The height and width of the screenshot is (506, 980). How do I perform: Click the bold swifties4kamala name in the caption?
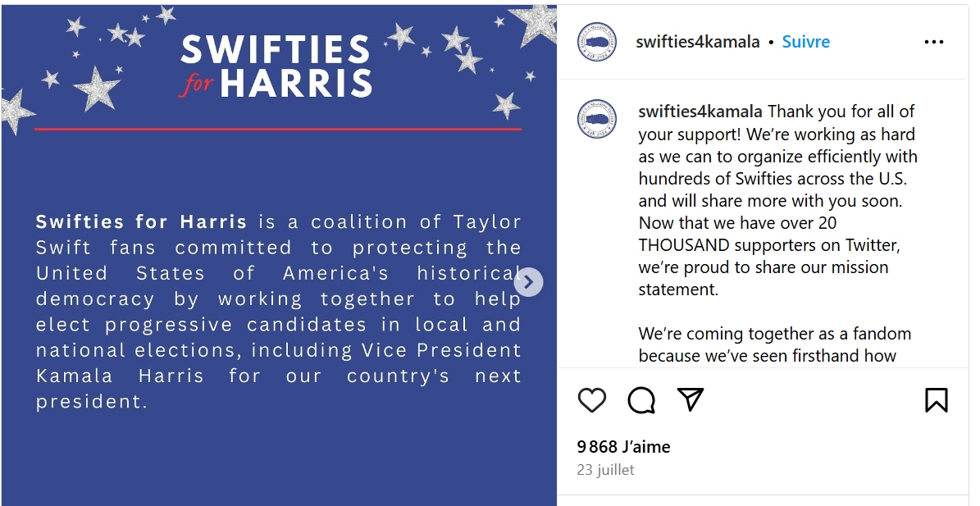[700, 112]
